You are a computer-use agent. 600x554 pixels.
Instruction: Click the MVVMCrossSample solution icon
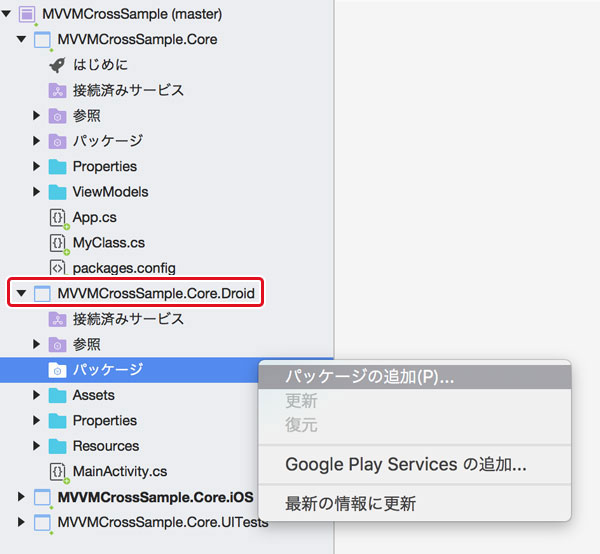pos(27,14)
